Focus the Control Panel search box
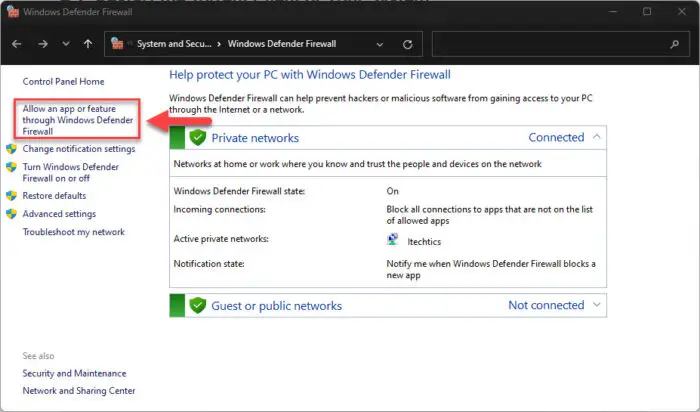 (560, 44)
